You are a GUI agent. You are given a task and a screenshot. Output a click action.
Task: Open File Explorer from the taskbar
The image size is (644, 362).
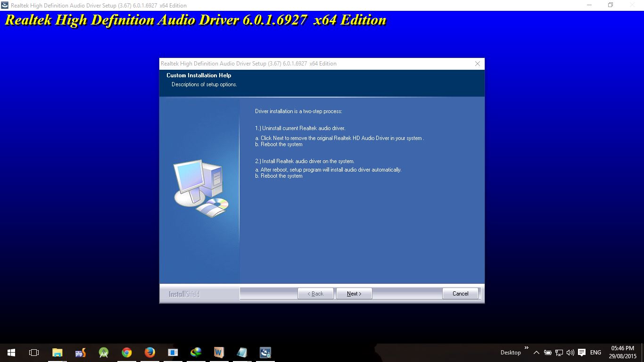pos(57,353)
